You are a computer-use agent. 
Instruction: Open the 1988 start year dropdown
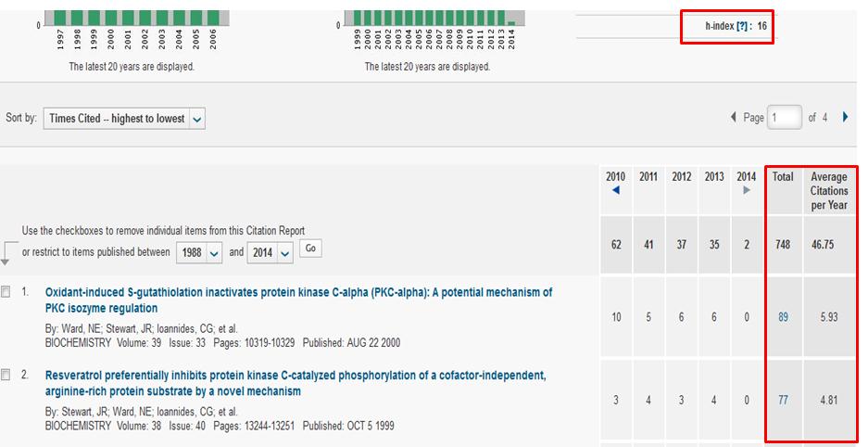point(200,252)
